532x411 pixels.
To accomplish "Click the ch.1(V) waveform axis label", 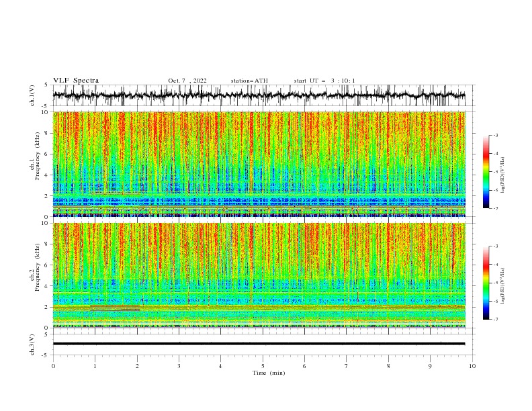I will tap(32, 95).
